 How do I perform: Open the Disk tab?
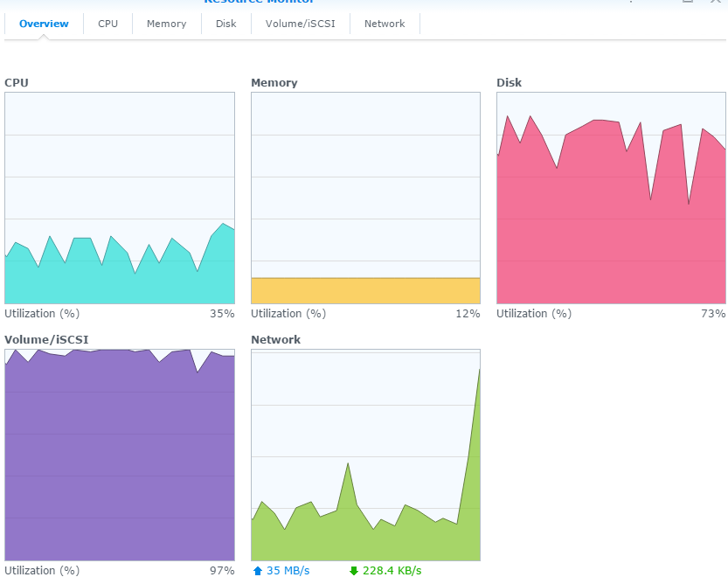coord(226,24)
